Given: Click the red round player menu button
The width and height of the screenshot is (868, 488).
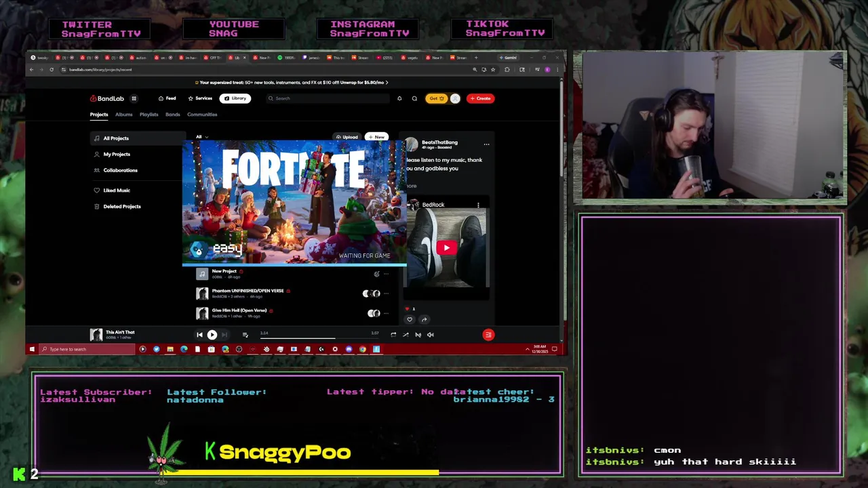Looking at the screenshot, I should 488,335.
